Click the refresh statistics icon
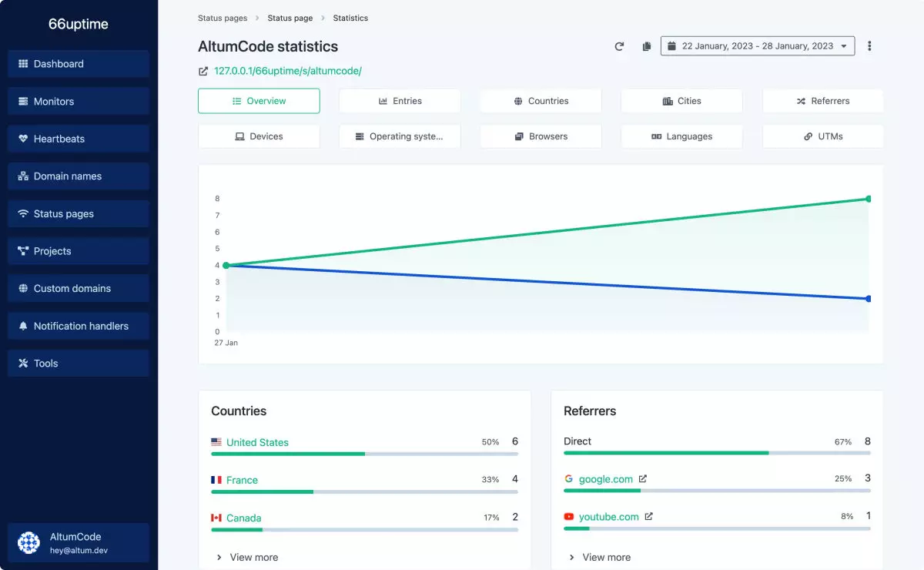The image size is (924, 570). click(619, 46)
